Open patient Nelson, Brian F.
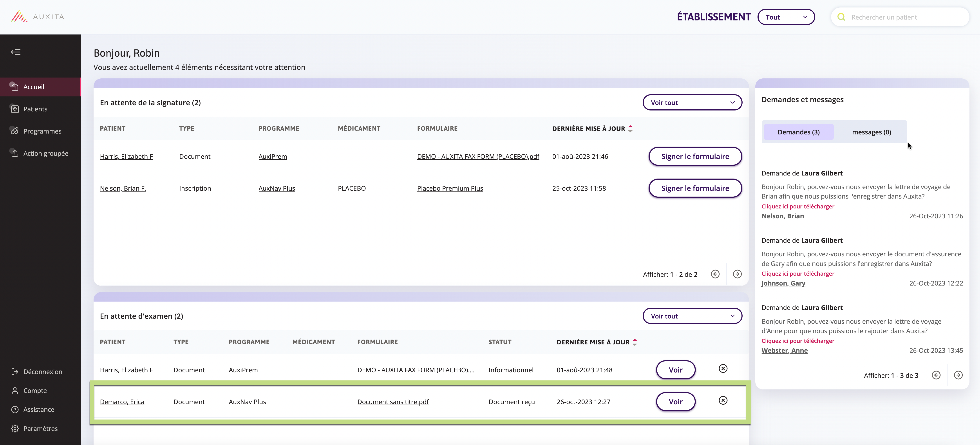The width and height of the screenshot is (980, 445). (x=123, y=188)
